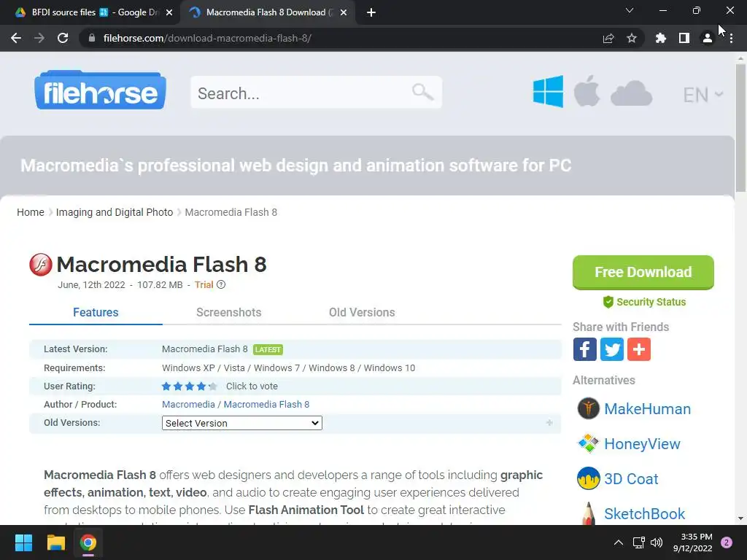Toggle the Chrome side panel
Image resolution: width=747 pixels, height=560 pixels.
pos(684,38)
